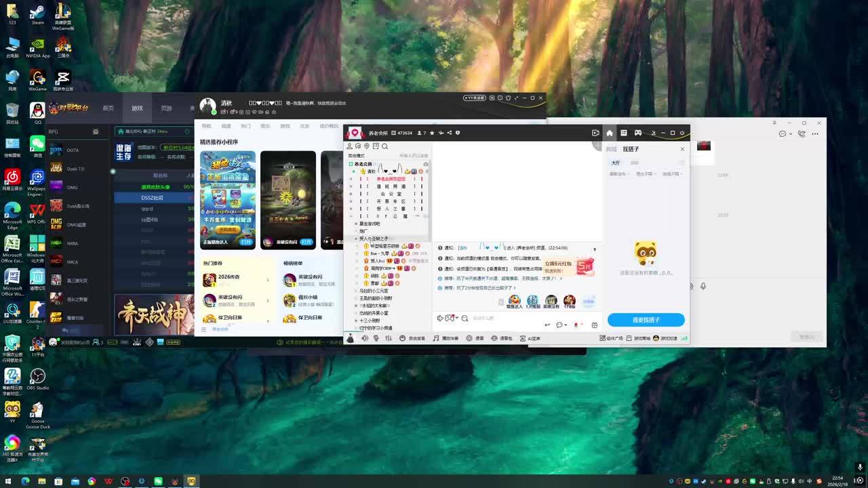
Task: Click the location pin icon above channel tree
Action: (x=367, y=146)
